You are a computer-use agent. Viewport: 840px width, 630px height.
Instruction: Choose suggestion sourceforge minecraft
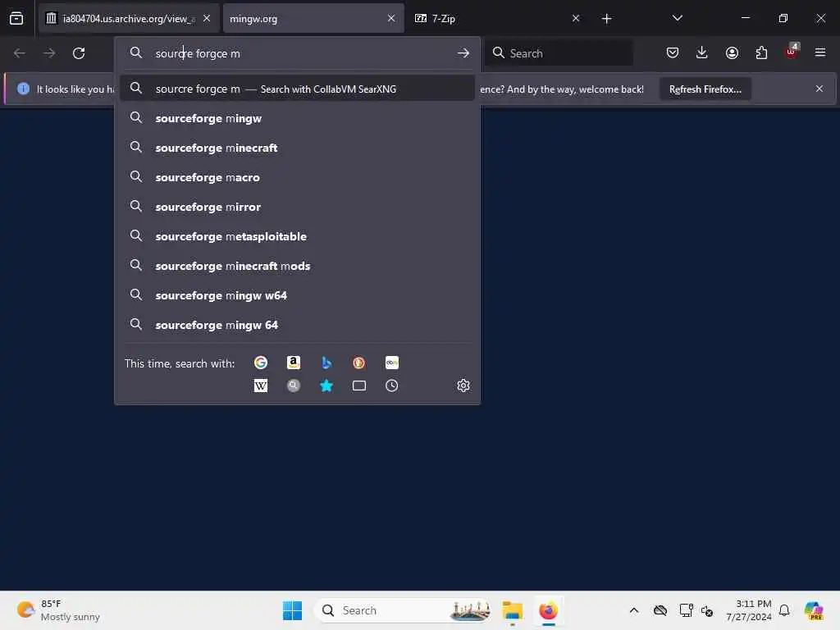(x=297, y=148)
